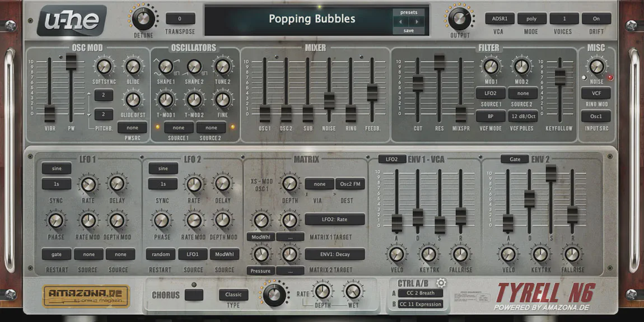Click the save button under presets
Screen dimensions: 644x322
(x=409, y=31)
